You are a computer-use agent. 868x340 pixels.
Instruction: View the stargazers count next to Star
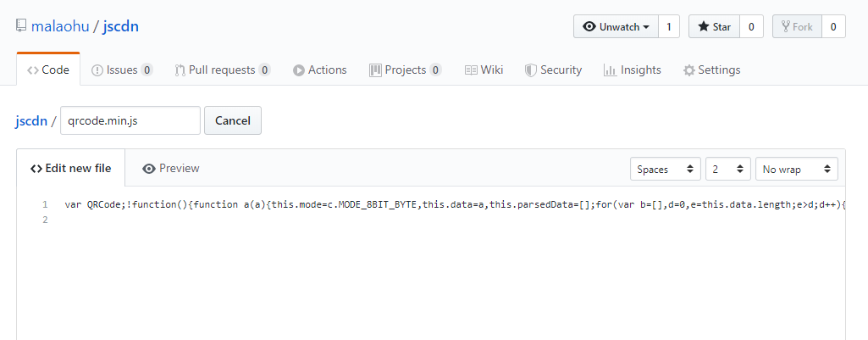click(x=751, y=26)
